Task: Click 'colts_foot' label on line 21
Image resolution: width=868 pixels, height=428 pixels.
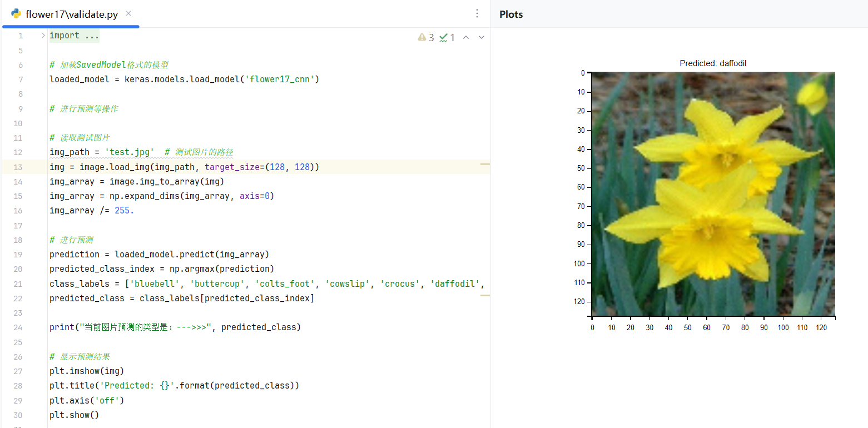Action: click(285, 283)
